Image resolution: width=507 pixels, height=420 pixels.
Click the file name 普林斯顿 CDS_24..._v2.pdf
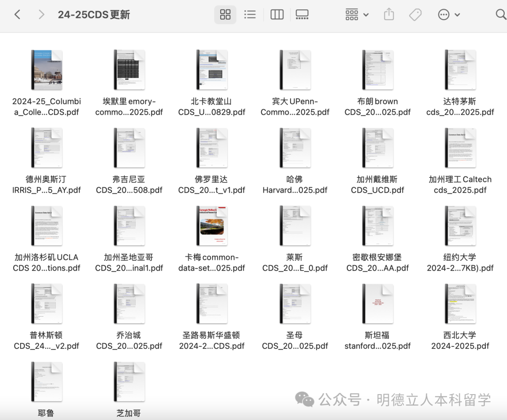click(46, 341)
